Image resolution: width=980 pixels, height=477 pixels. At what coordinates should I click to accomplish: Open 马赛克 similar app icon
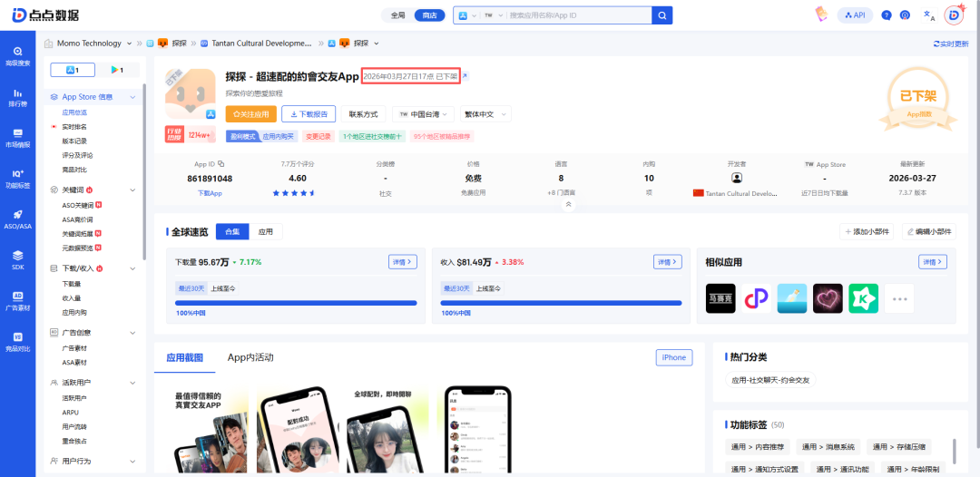[x=720, y=299]
